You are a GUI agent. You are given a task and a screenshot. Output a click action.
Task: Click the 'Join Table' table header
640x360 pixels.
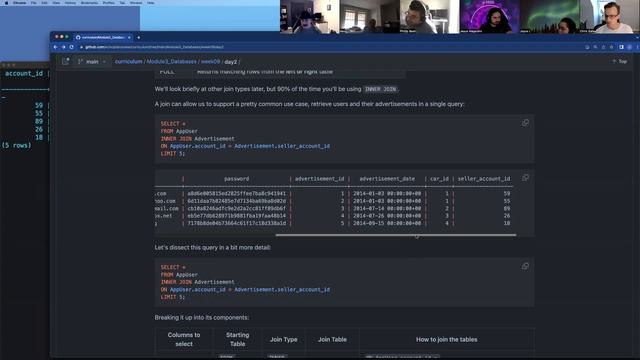pyautogui.click(x=332, y=339)
